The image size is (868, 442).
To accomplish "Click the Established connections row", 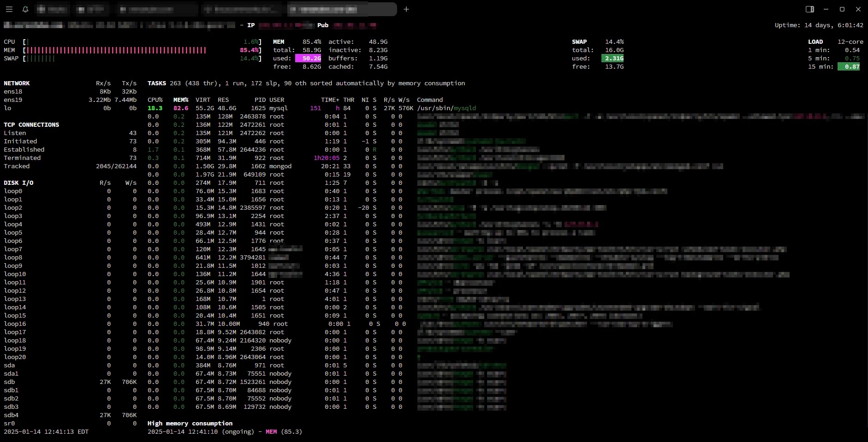I will (x=70, y=150).
